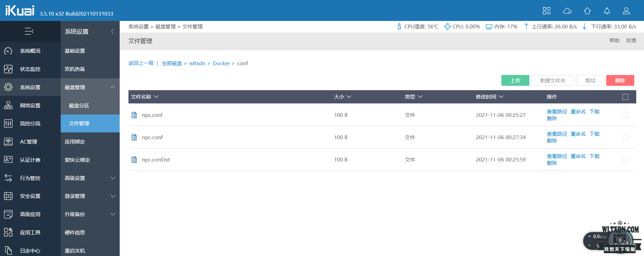Sort by 文件名称 column
644x256 pixels.
(145, 97)
